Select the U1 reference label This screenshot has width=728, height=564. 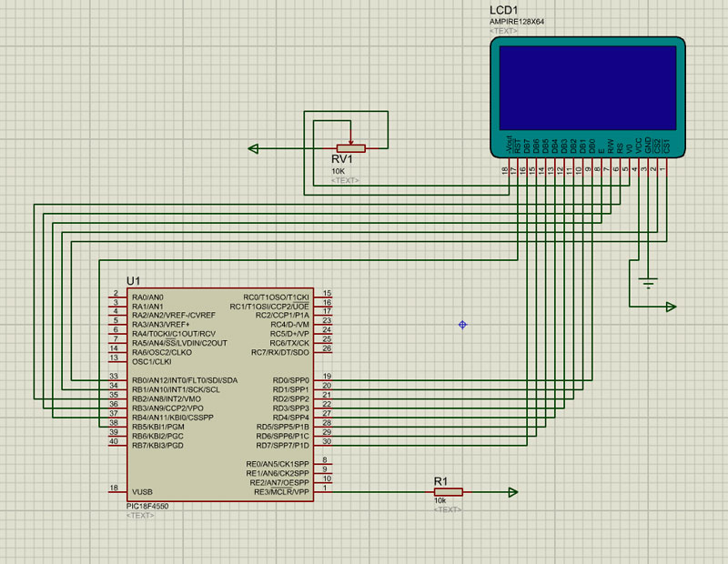(x=133, y=281)
